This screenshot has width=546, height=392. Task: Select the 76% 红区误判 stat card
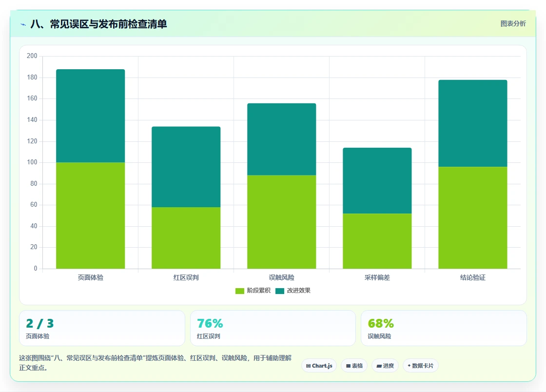pyautogui.click(x=273, y=328)
